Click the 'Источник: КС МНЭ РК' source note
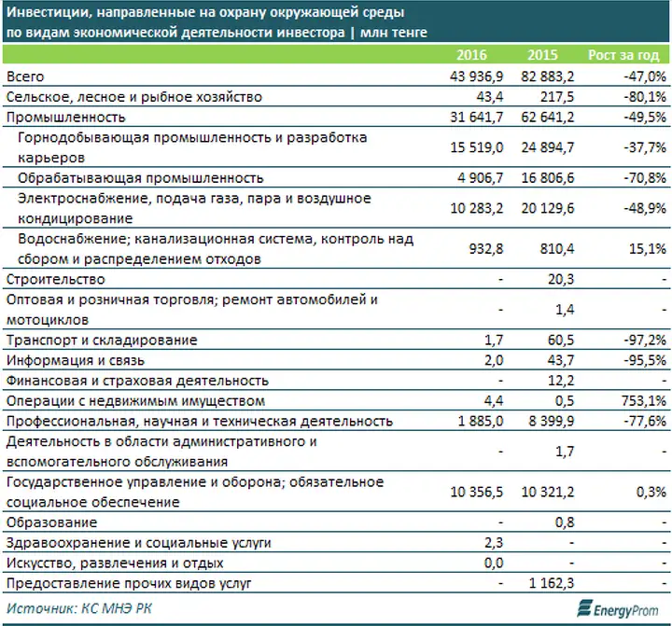This screenshot has height=626, width=672. (x=79, y=608)
